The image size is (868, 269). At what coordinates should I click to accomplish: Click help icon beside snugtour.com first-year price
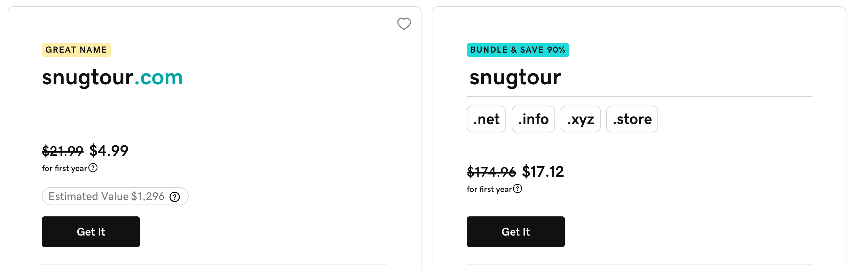pyautogui.click(x=93, y=168)
